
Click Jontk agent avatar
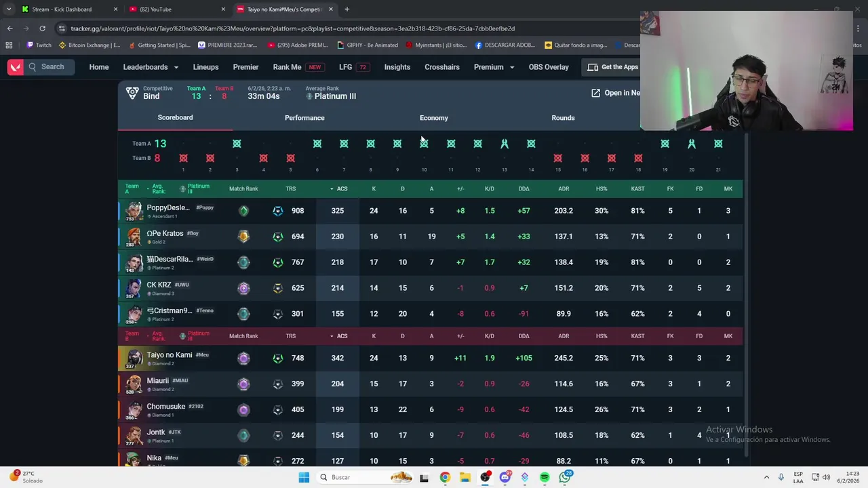134,436
